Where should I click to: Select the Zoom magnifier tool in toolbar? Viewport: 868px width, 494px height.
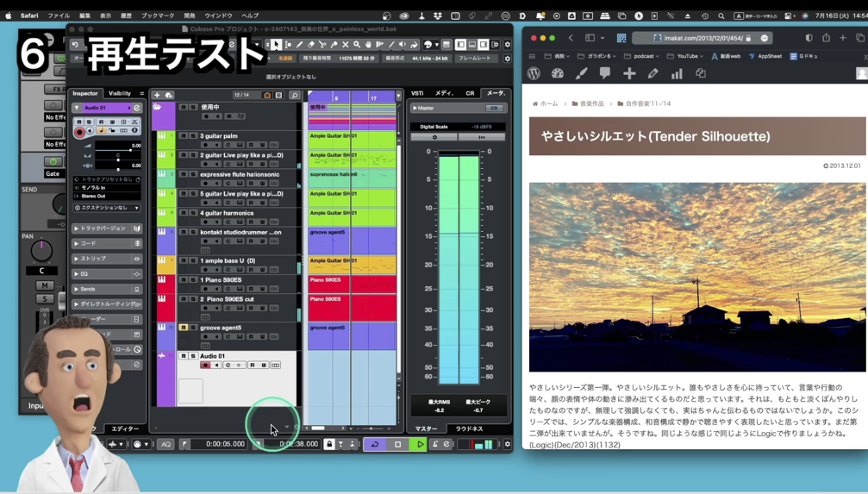coord(357,45)
